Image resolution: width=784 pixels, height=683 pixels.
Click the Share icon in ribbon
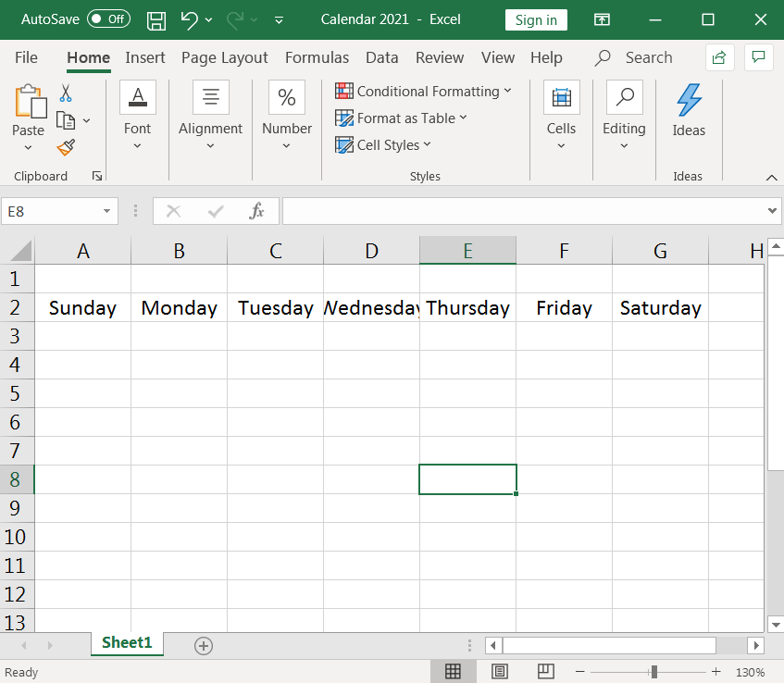coord(719,57)
